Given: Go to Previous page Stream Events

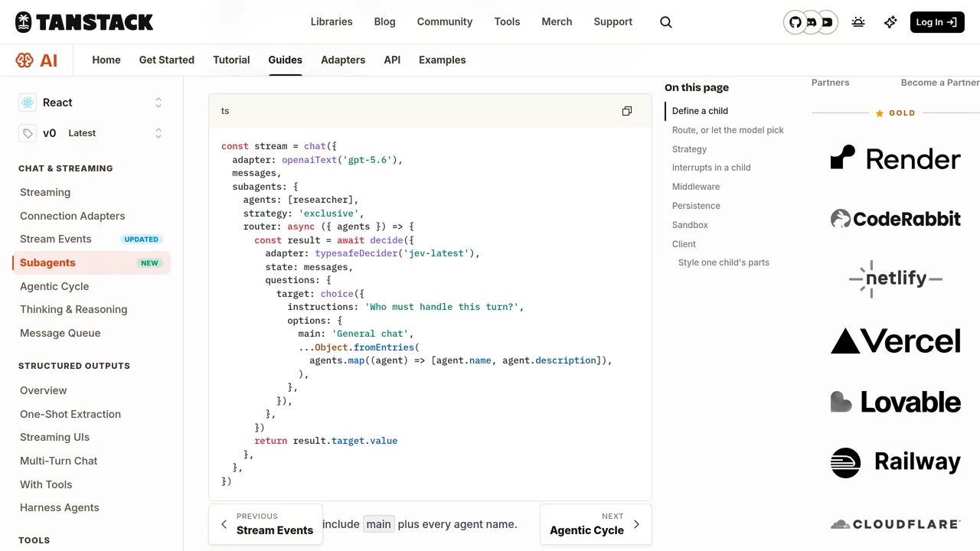Looking at the screenshot, I should 266,524.
